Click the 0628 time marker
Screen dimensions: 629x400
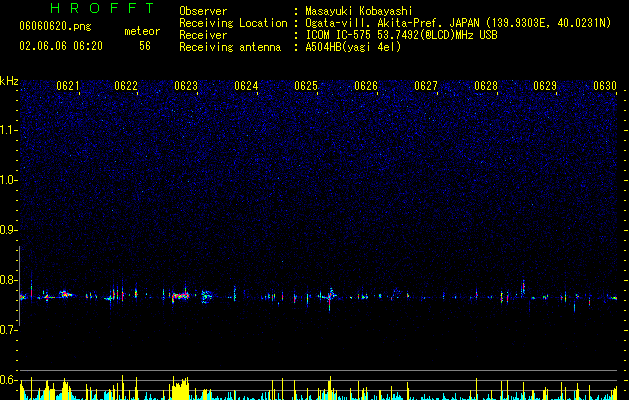coord(486,86)
